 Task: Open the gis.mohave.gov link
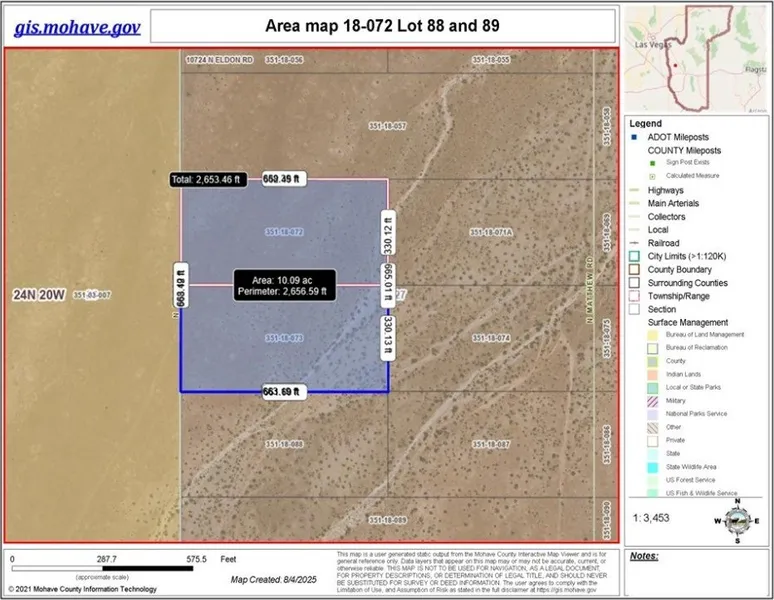pos(77,27)
